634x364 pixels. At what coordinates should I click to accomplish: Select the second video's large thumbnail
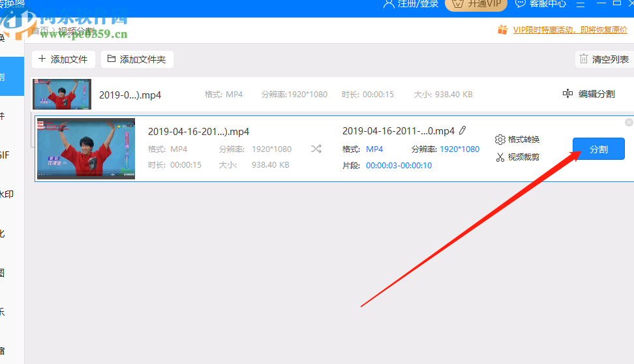pyautogui.click(x=86, y=149)
